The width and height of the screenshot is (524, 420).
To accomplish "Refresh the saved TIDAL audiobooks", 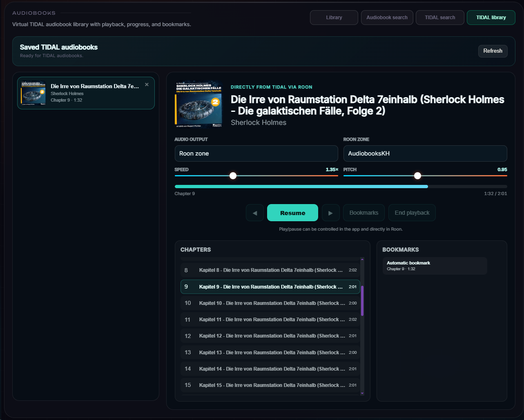I will coord(493,51).
